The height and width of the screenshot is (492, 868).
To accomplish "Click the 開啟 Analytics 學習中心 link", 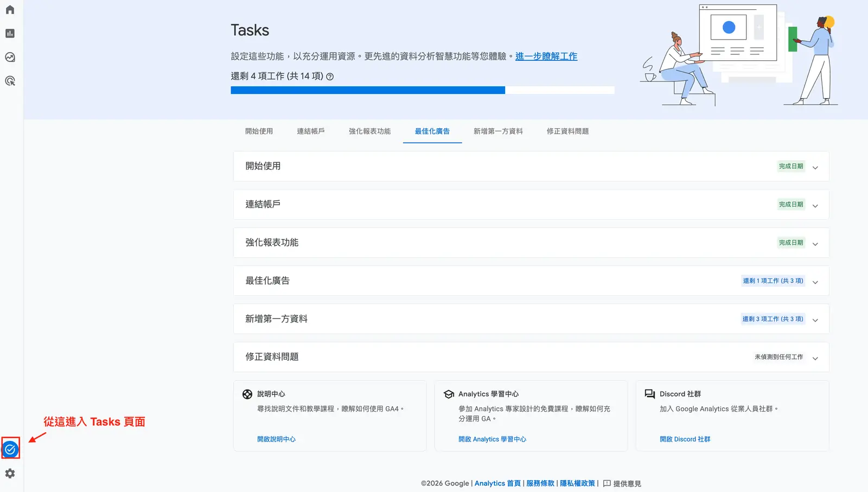I will [x=492, y=439].
